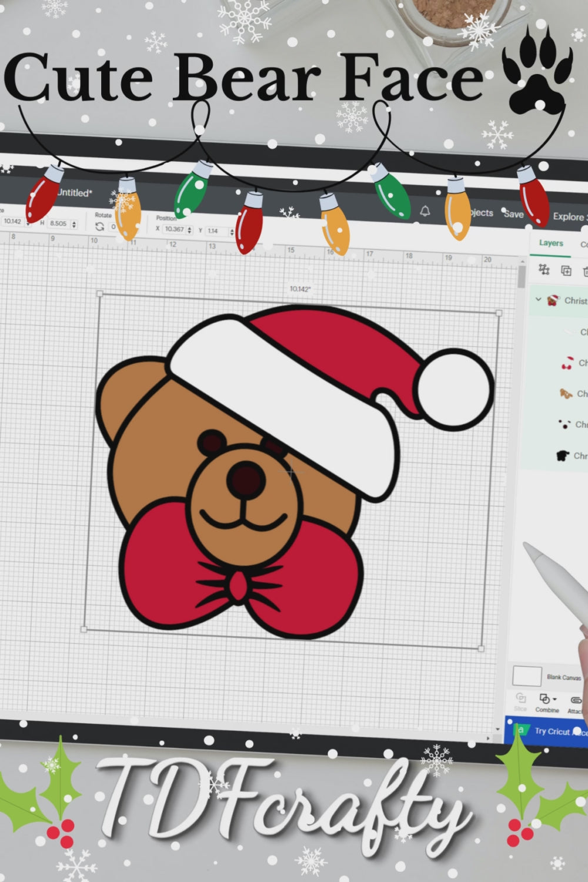Click the Y position stepper arrows
This screenshot has width=588, height=882.
(x=232, y=232)
